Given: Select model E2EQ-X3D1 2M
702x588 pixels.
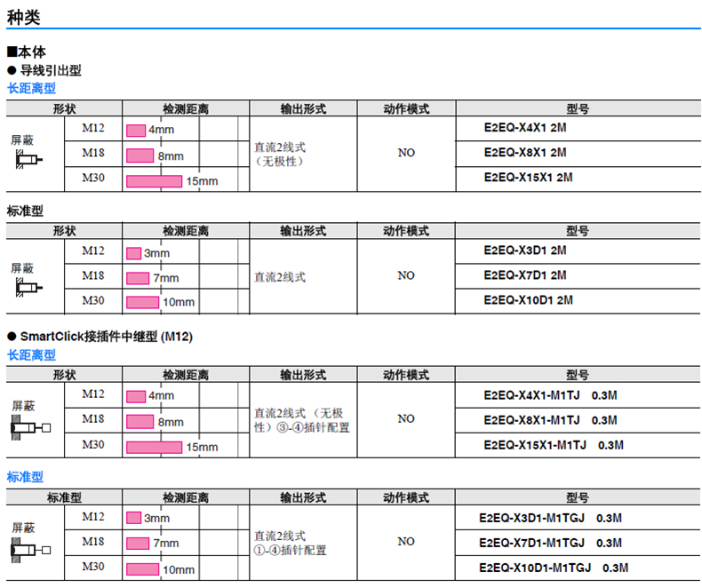Looking at the screenshot, I should point(525,250).
